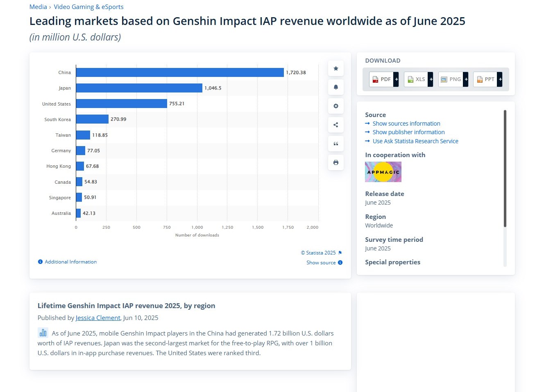
Task: Click the United States bar in chart
Action: point(122,104)
